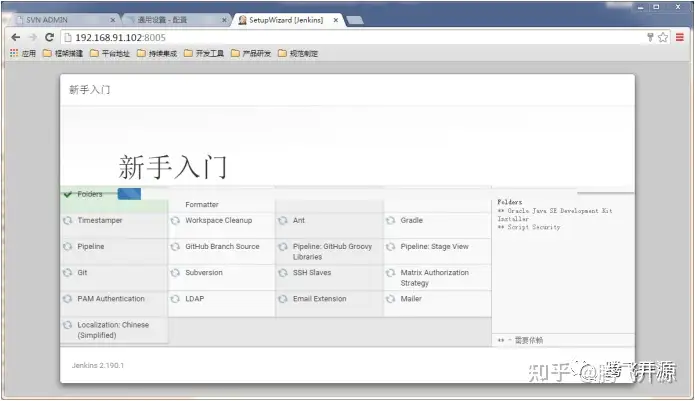Open the 规范制定 bookmark folder
695x401 pixels.
298,54
